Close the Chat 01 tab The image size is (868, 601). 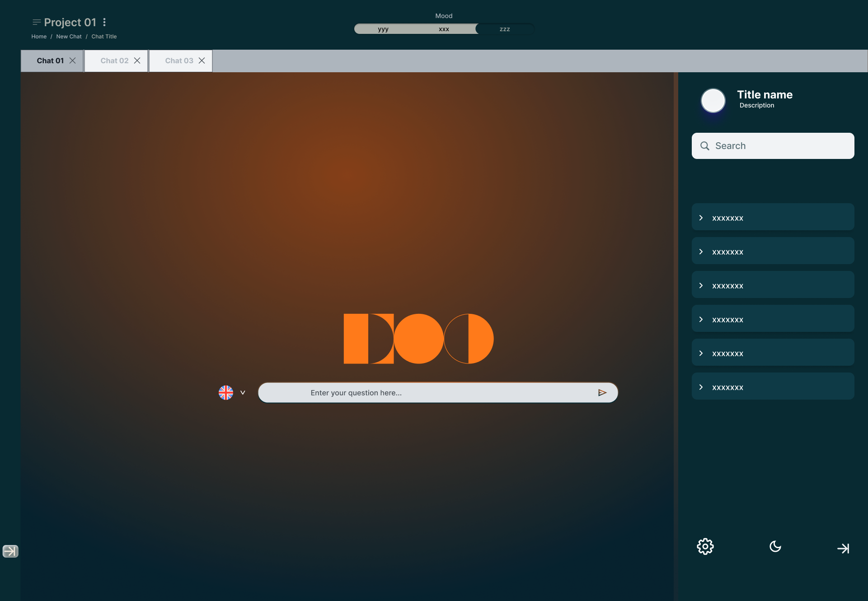[72, 61]
